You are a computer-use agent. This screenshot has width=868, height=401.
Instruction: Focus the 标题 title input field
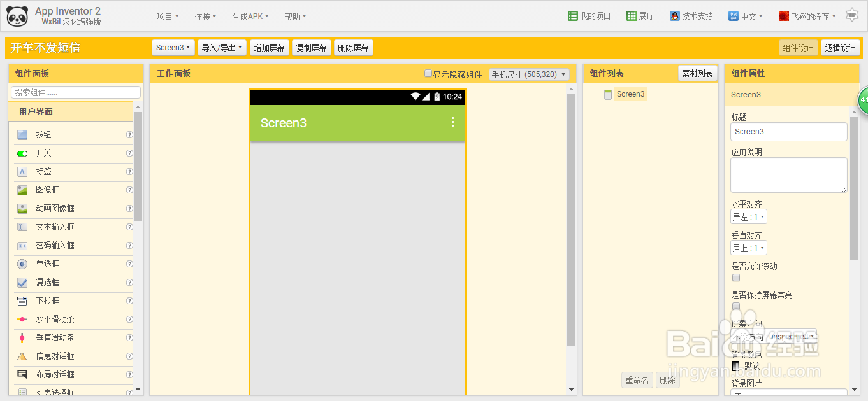(x=789, y=132)
